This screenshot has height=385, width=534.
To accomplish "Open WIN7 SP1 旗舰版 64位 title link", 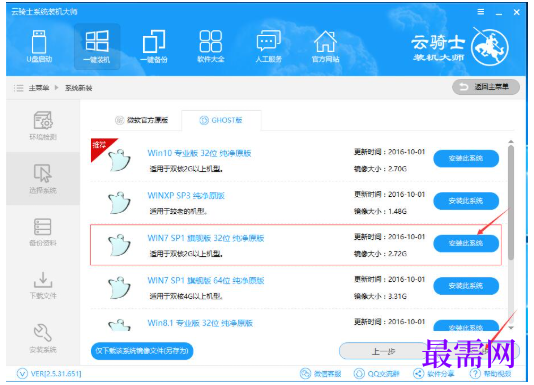I will (206, 281).
